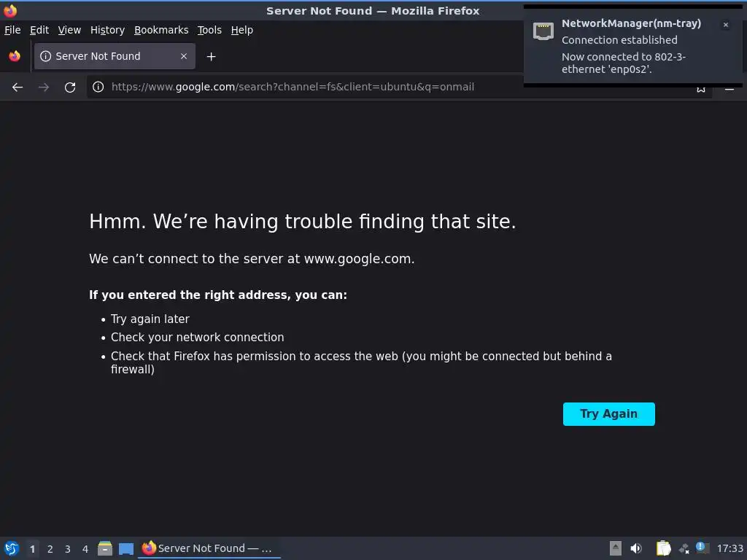Open the removable media tray icon
Screen dimensions: 747x560
tap(616, 548)
